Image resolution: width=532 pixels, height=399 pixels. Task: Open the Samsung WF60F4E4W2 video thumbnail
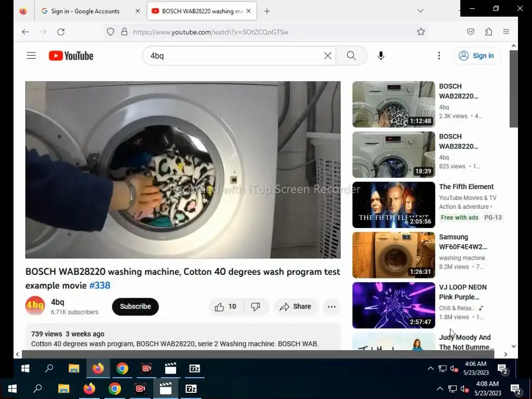coord(394,255)
